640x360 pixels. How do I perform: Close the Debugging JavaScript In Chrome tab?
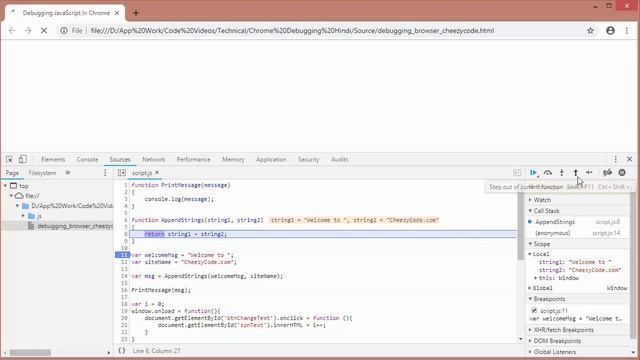(x=117, y=13)
